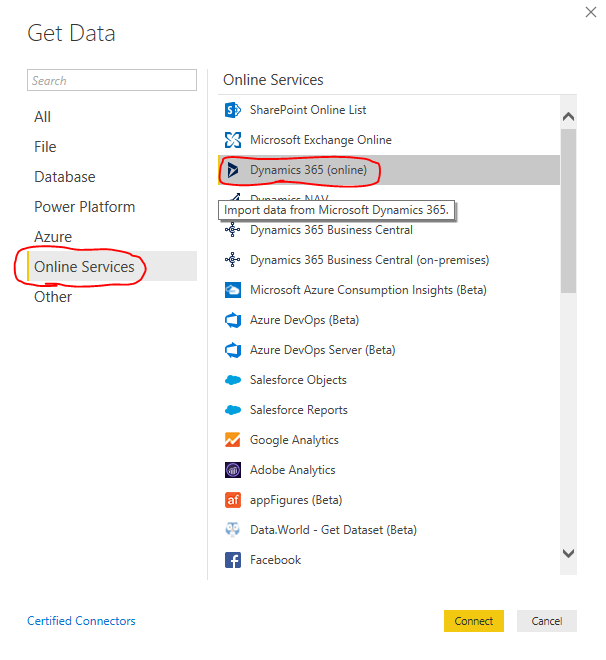
Task: Click the Data.World owl icon
Action: 233,530
